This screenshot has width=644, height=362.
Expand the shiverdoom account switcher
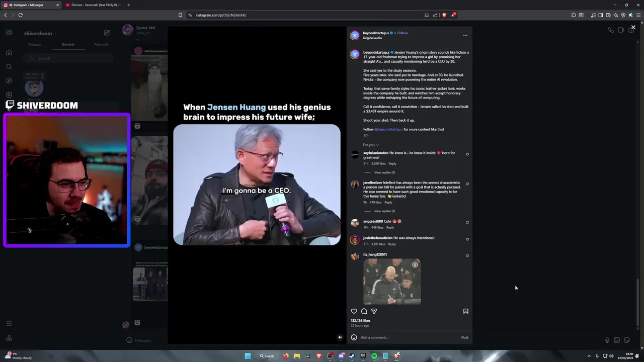40,33
